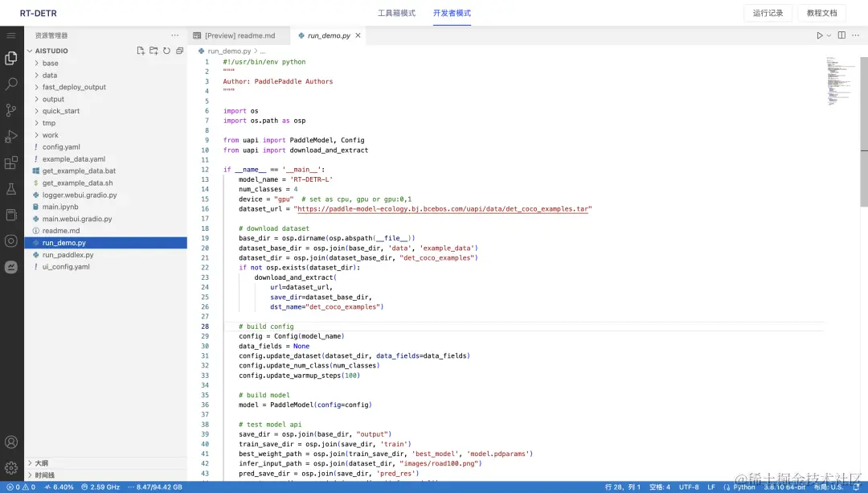
Task: Open the dark chart icon in activity bar
Action: (x=11, y=267)
